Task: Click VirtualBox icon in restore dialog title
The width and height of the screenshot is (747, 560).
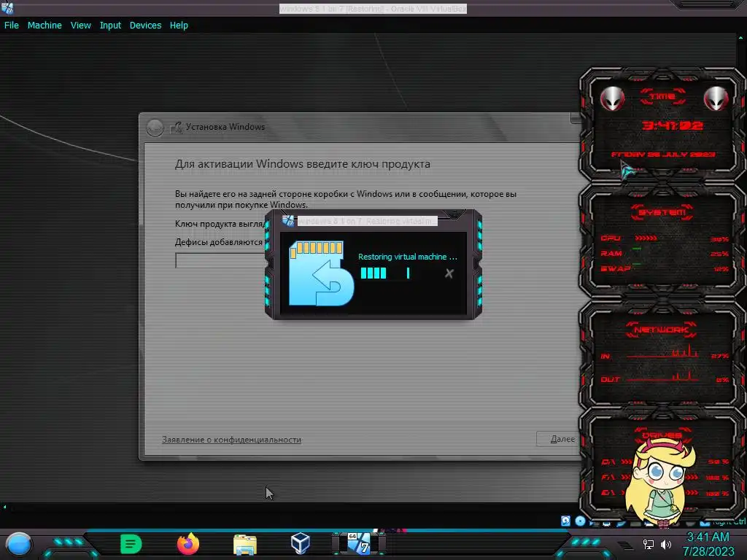Action: 287,220
